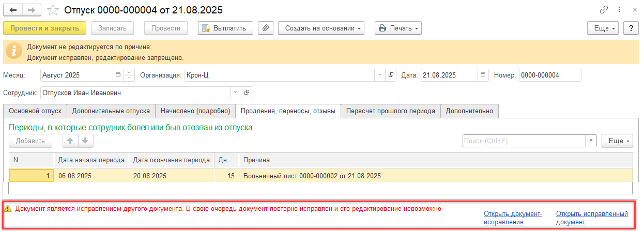Go back with the left arrow button
Image resolution: width=644 pixels, height=231 pixels.
pyautogui.click(x=13, y=10)
